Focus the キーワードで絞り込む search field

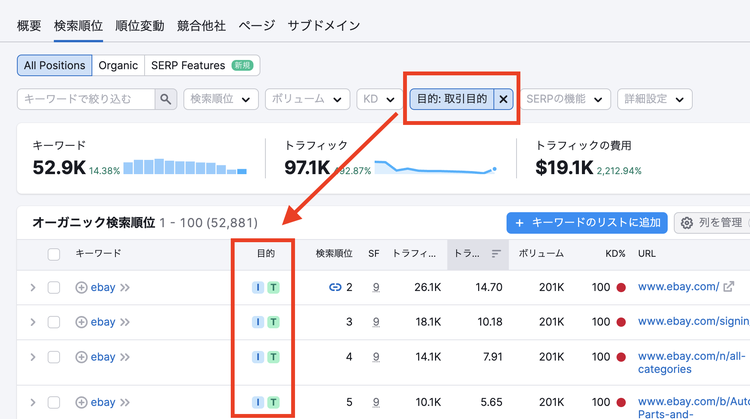coord(86,99)
